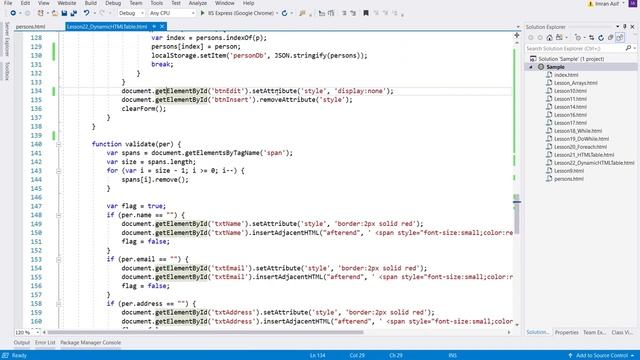
Task: Collapse the per.email if block at line 153
Action: pyautogui.click(x=58, y=260)
